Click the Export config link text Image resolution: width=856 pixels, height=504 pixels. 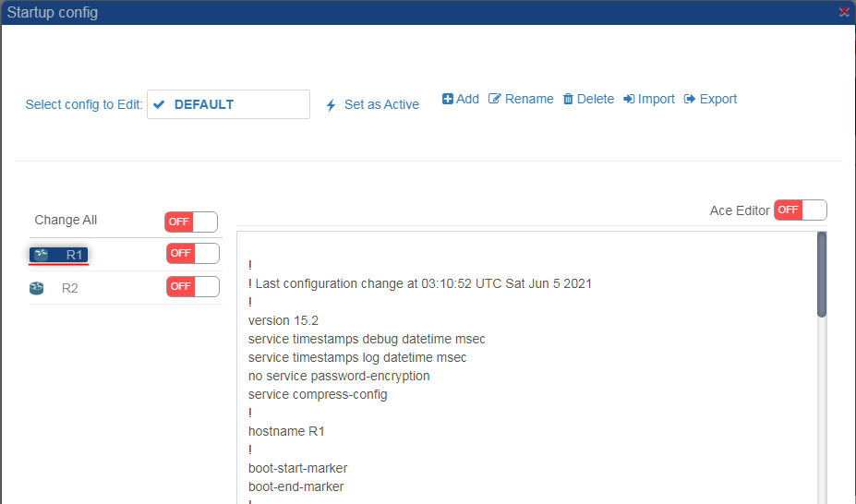(717, 100)
